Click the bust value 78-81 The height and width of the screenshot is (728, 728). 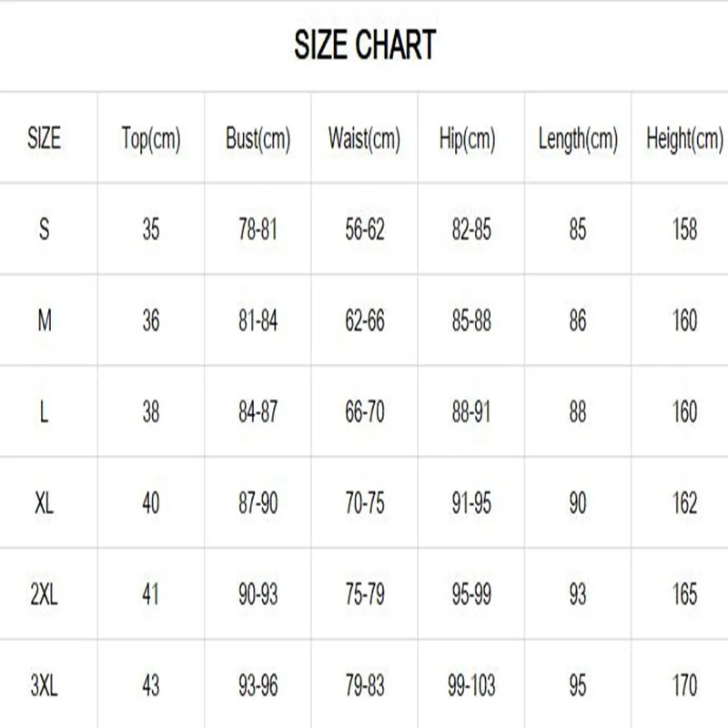tap(258, 229)
